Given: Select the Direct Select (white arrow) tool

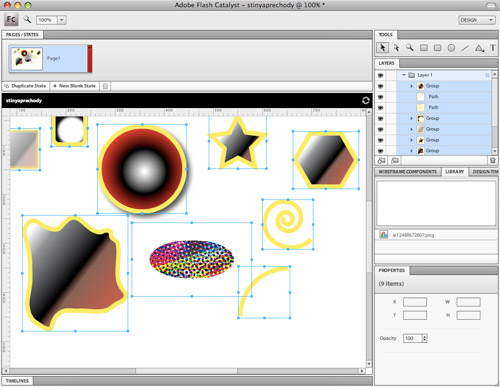Looking at the screenshot, I should (396, 48).
